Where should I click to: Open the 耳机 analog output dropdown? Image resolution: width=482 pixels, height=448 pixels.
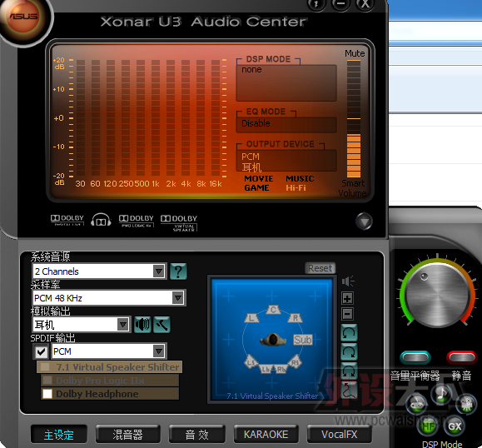pos(81,325)
